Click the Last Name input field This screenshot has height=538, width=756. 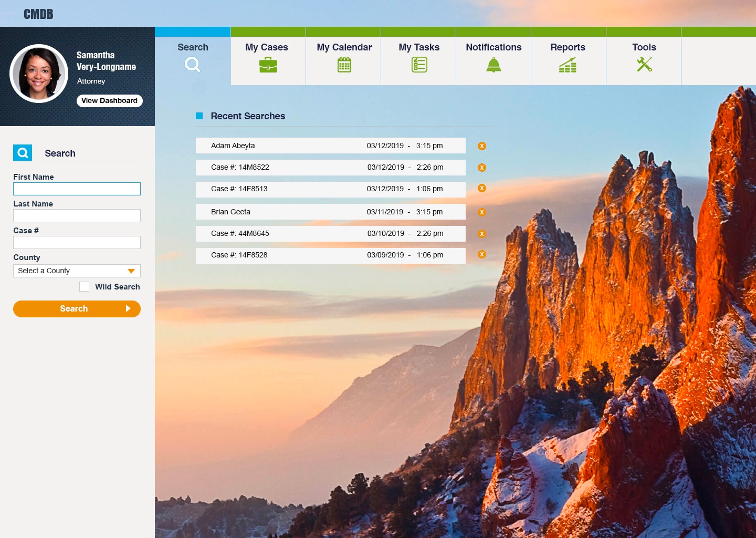click(x=77, y=215)
